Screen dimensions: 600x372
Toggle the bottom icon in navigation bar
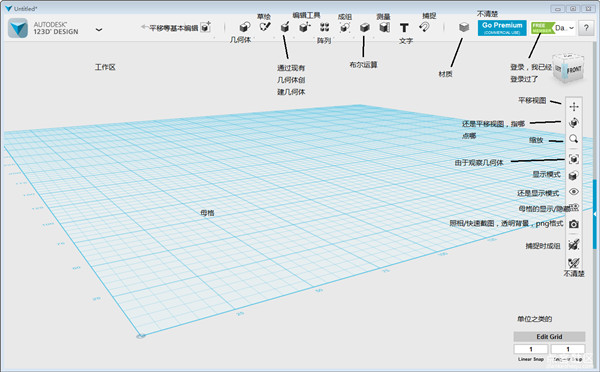coord(574,263)
